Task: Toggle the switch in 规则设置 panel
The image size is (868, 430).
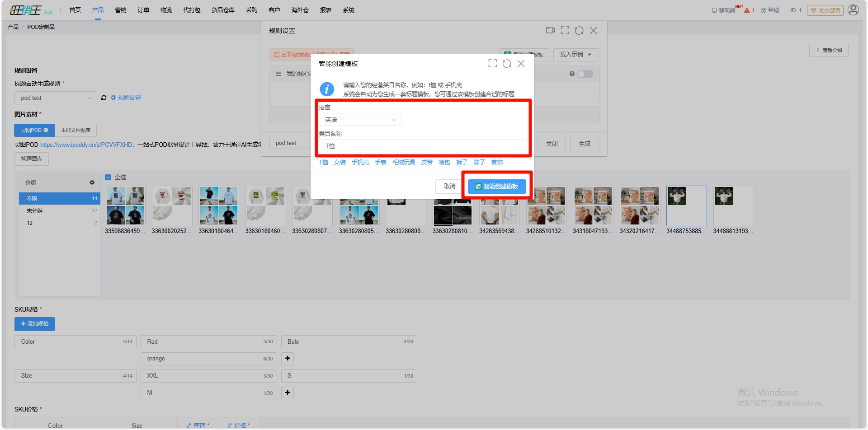Action: tap(585, 74)
